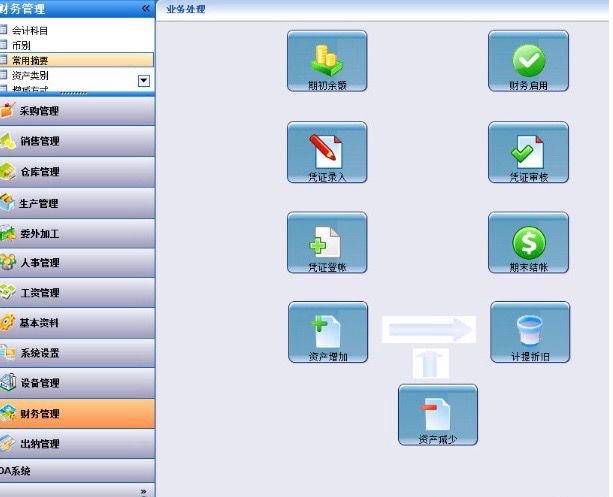
Task: Collapse the 财务管理 panel with double chevron
Action: [x=145, y=8]
